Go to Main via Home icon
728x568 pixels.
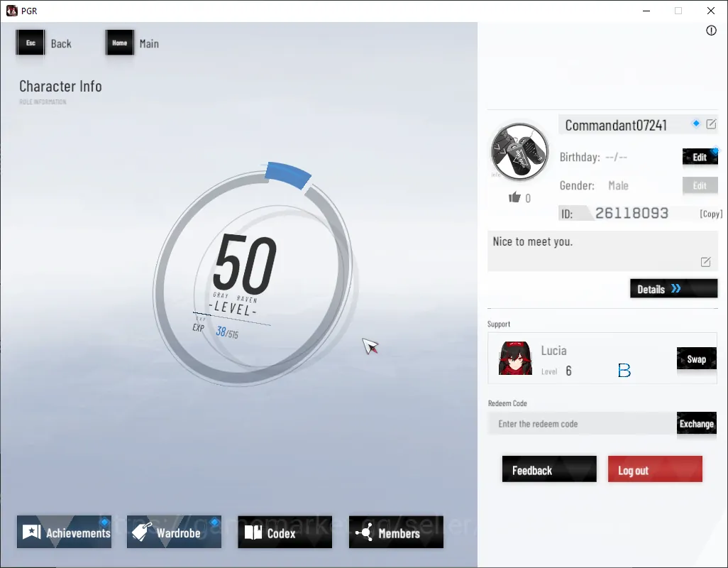coord(120,43)
